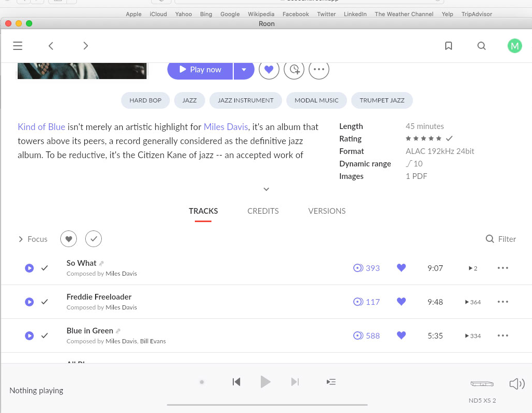Click the Freddie Freeloader 364 play count

[x=473, y=302]
